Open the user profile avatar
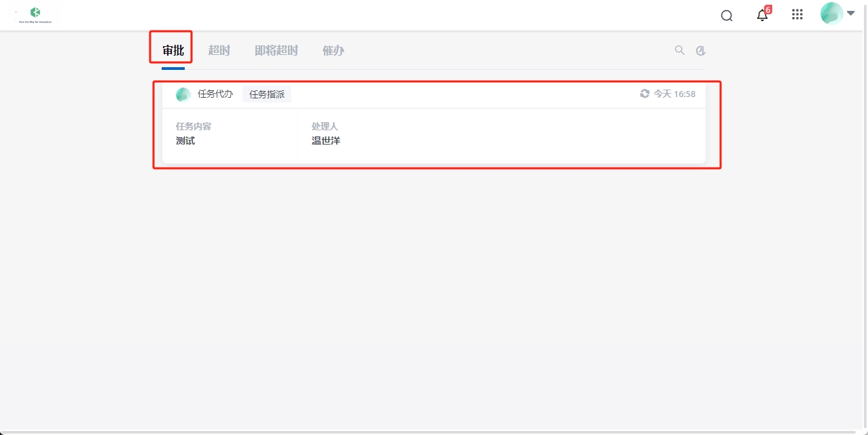 pyautogui.click(x=831, y=13)
